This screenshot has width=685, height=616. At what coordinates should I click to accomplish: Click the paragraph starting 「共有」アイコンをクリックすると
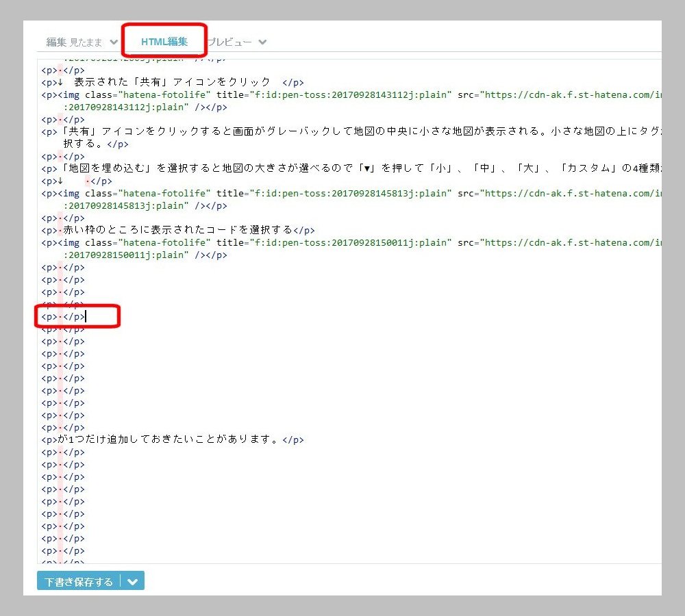click(x=351, y=131)
